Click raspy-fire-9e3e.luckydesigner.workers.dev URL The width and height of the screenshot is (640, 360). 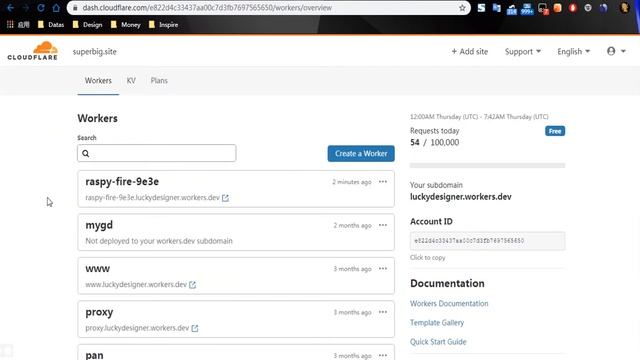(x=152, y=198)
